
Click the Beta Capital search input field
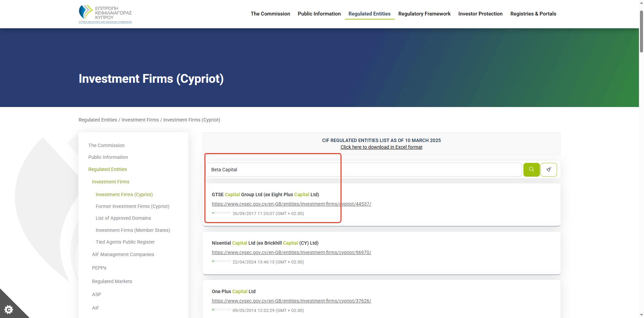click(x=363, y=170)
